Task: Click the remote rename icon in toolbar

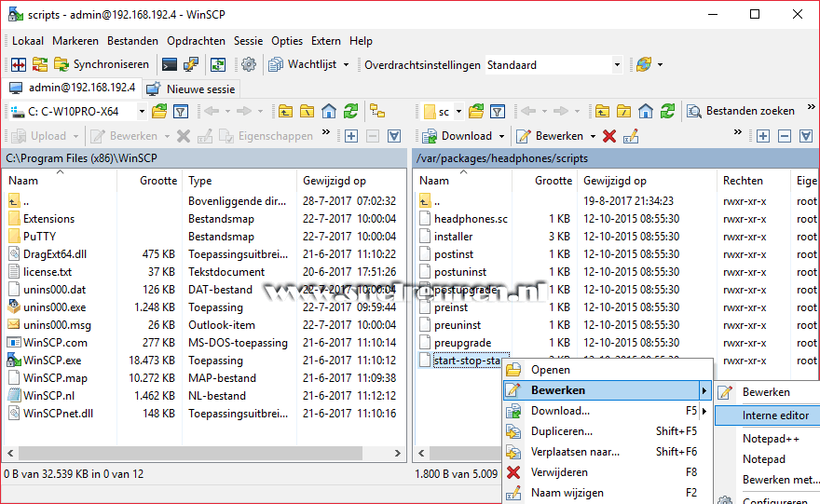Action: click(x=631, y=136)
